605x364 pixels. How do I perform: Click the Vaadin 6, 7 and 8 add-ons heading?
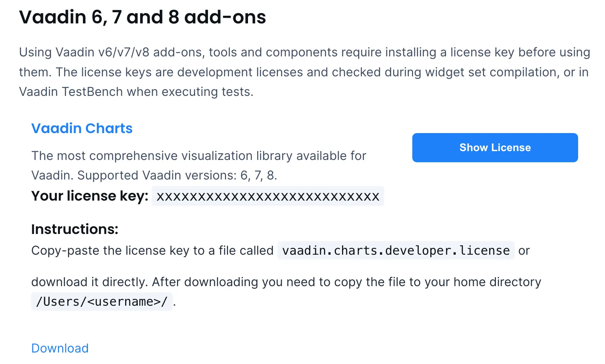(142, 17)
